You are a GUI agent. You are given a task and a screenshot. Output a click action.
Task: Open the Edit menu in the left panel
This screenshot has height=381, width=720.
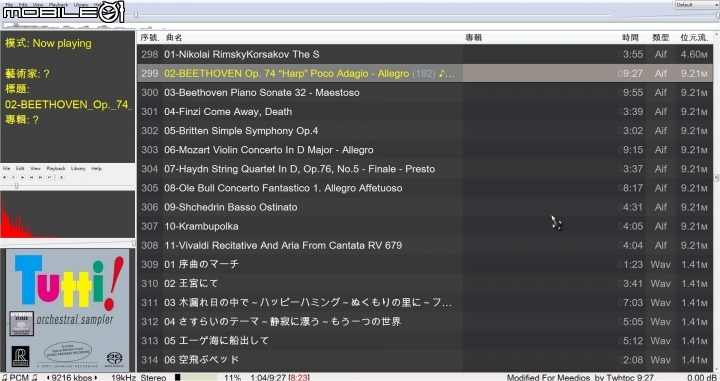[x=20, y=168]
